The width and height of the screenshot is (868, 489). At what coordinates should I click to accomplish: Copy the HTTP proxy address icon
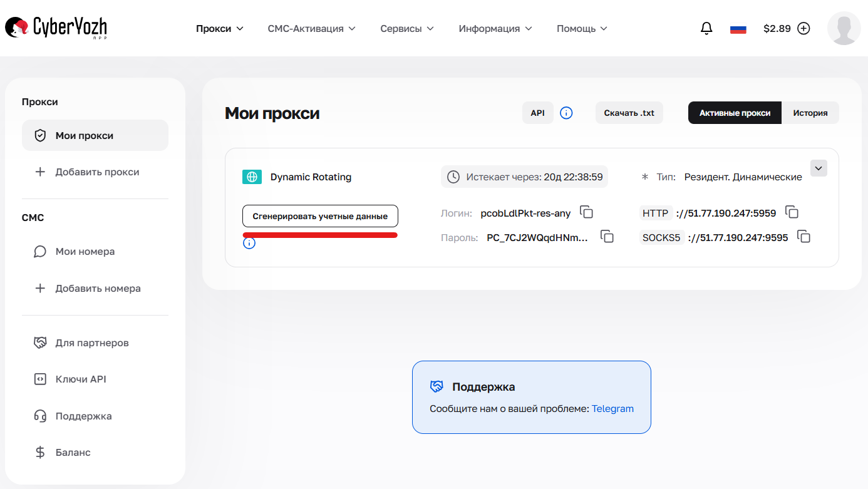tap(792, 212)
